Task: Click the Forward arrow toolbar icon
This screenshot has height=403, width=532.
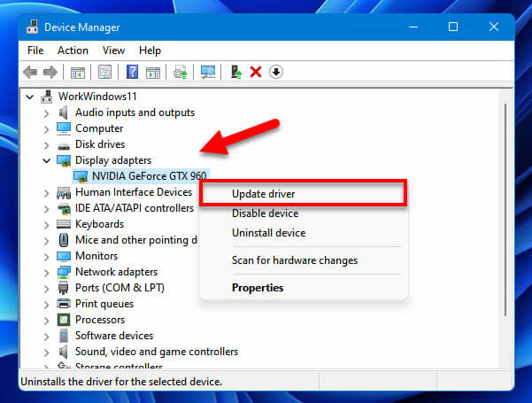Action: point(50,72)
